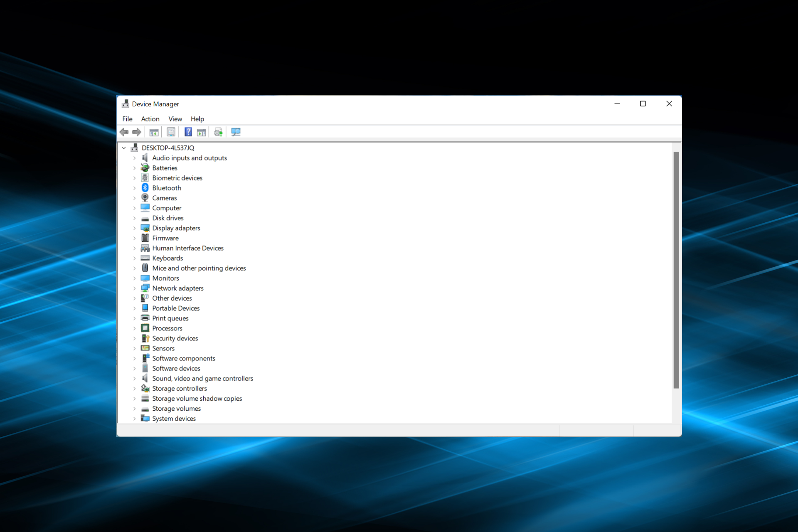Expand the Display adapters category
Viewport: 798px width, 532px height.
(134, 228)
